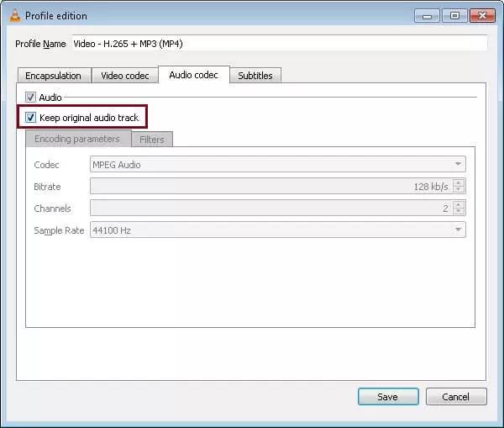Click the Profile Name text field
This screenshot has width=504, height=428.
280,44
